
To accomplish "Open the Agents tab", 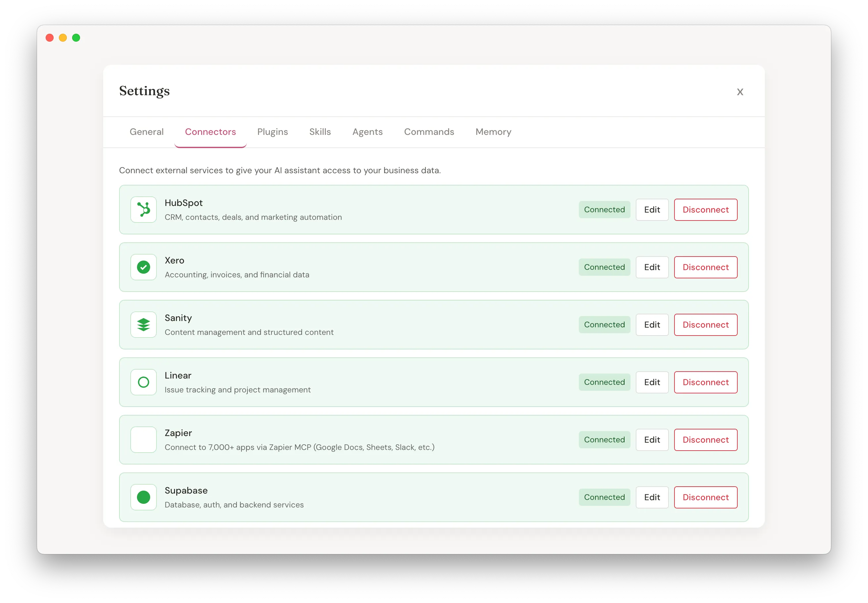I will point(368,132).
